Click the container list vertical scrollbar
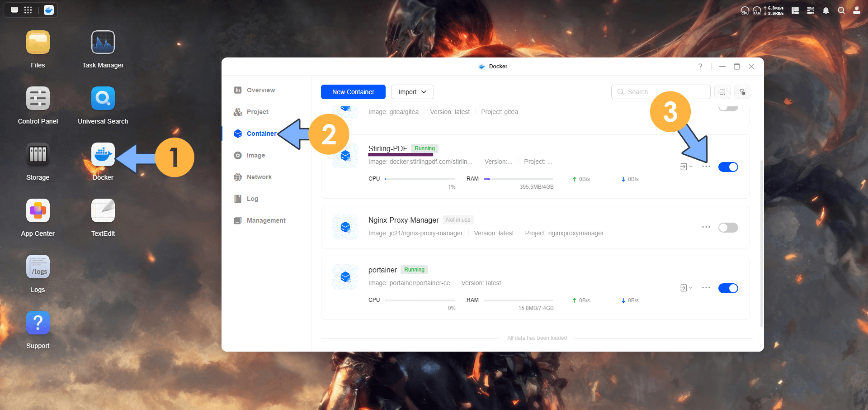Image resolution: width=868 pixels, height=410 pixels. click(x=762, y=243)
